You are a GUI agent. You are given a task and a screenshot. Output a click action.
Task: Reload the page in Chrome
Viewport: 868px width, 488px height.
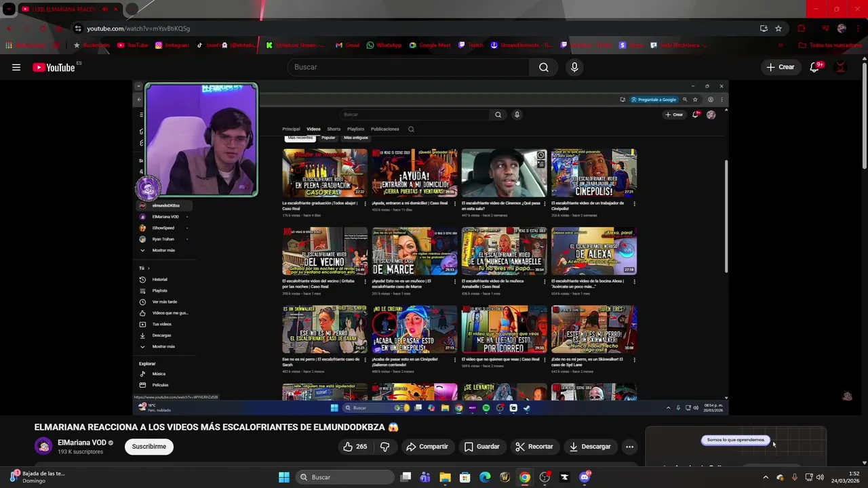(43, 28)
